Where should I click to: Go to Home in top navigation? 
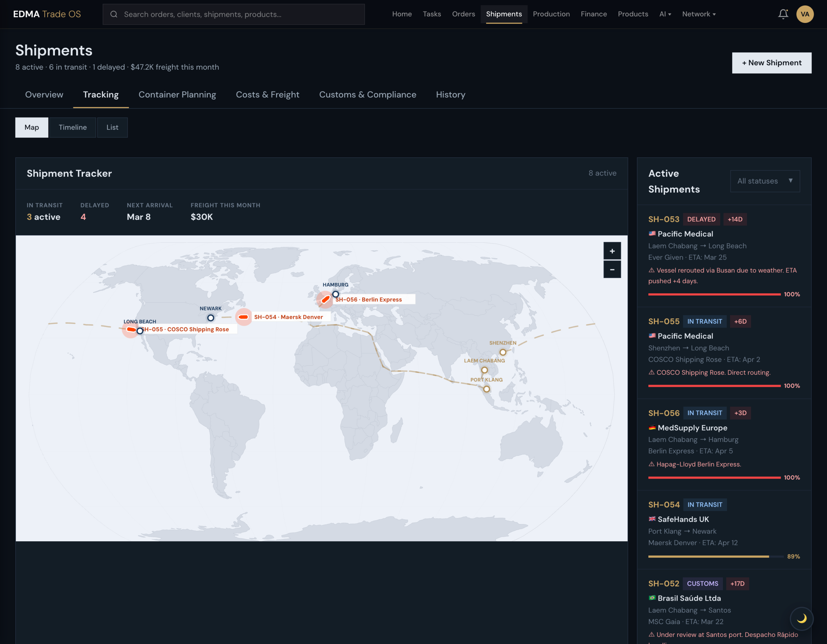click(x=402, y=14)
